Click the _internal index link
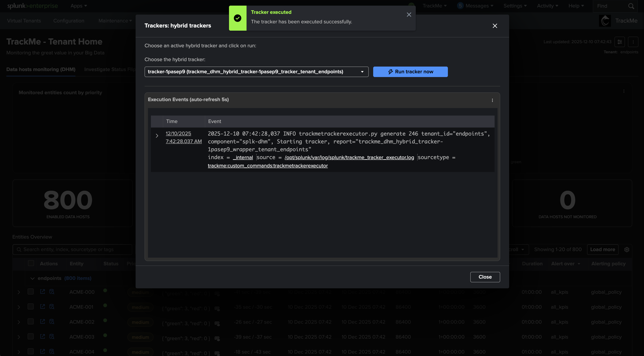 tap(243, 157)
